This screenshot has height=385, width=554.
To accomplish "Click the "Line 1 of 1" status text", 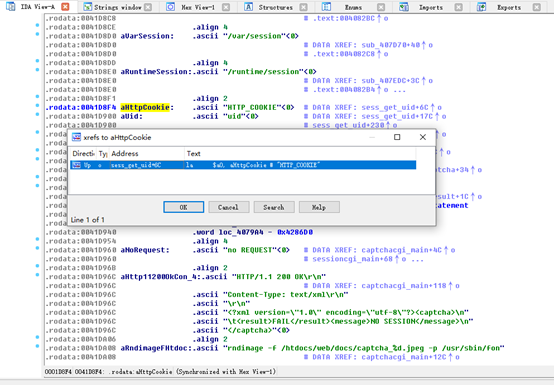I will tap(88, 220).
